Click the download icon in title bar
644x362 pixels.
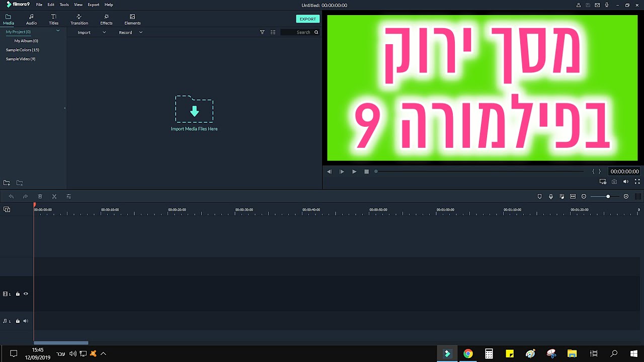click(x=607, y=5)
